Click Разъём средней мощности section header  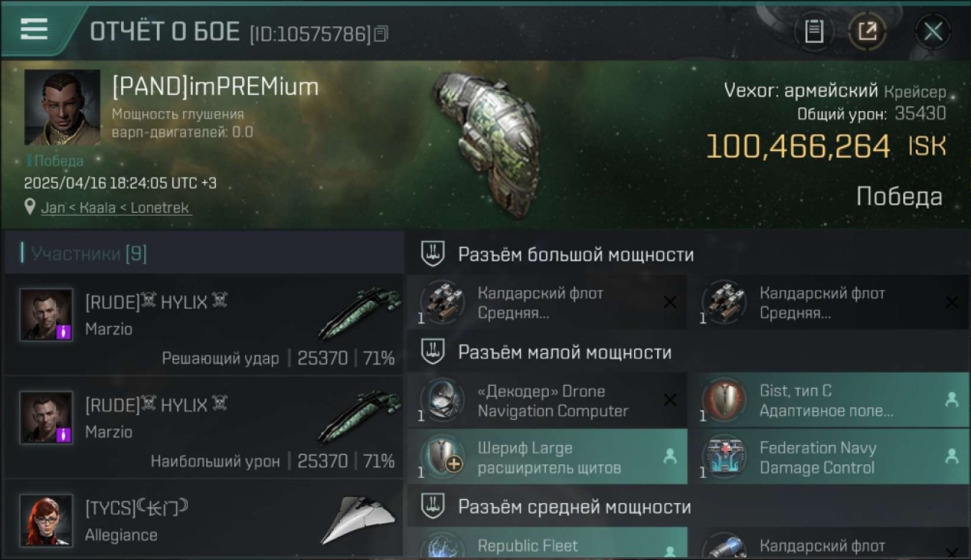pyautogui.click(x=574, y=507)
